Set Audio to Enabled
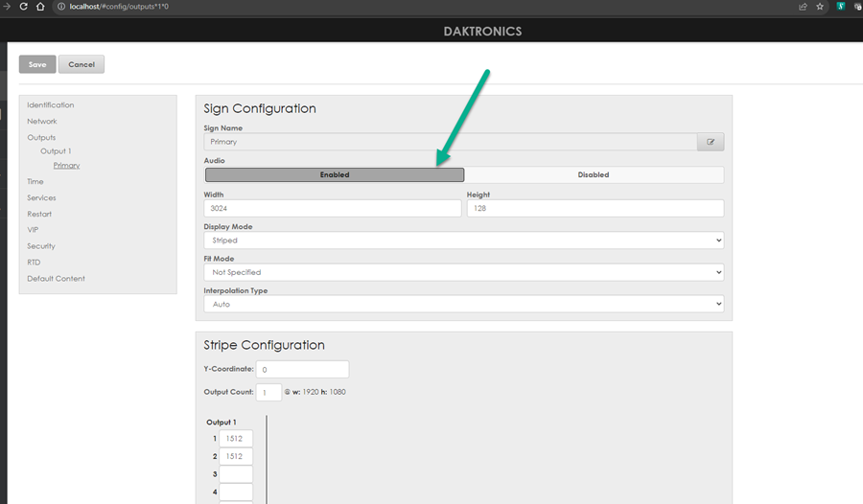This screenshot has height=504, width=863. tap(335, 175)
